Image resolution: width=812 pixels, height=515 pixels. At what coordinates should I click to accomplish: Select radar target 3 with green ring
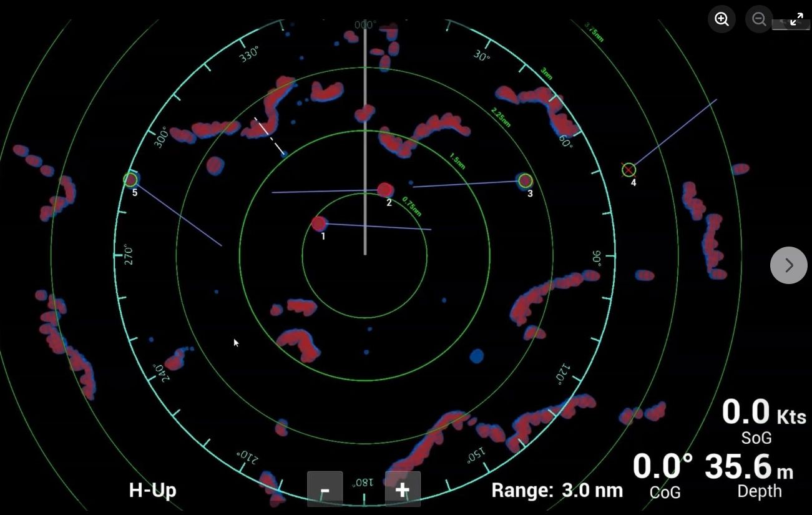tap(526, 181)
